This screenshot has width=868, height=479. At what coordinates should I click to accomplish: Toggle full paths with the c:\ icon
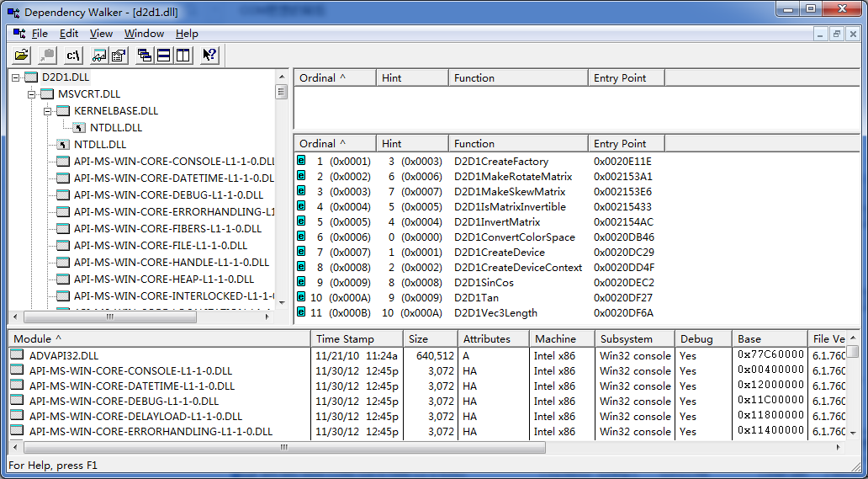pos(74,55)
